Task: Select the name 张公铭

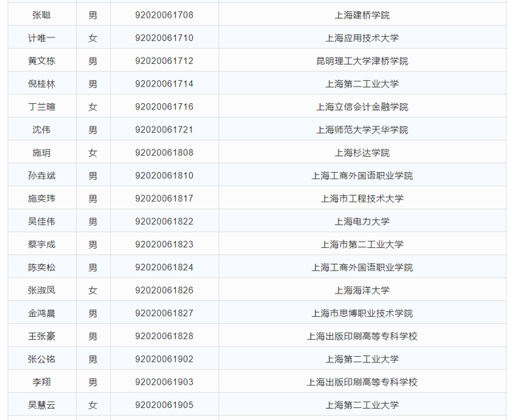Action: (x=42, y=359)
